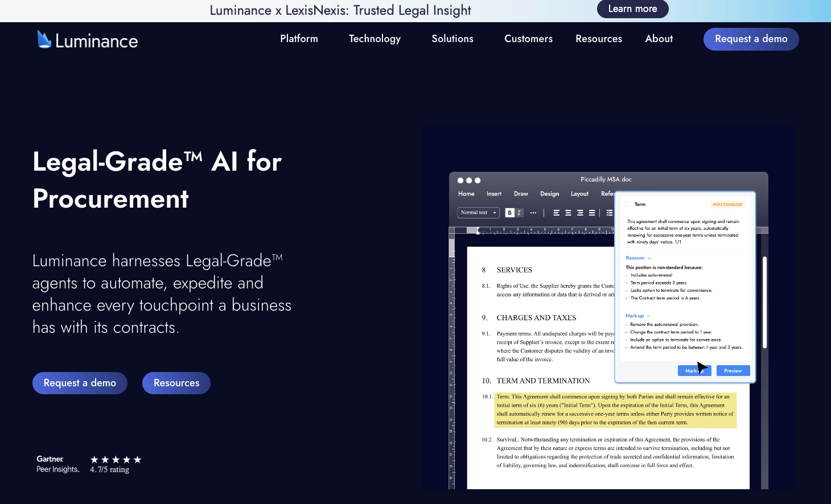
Task: Click the highlighted clause 10.1 Term paragraph
Action: coord(615,410)
